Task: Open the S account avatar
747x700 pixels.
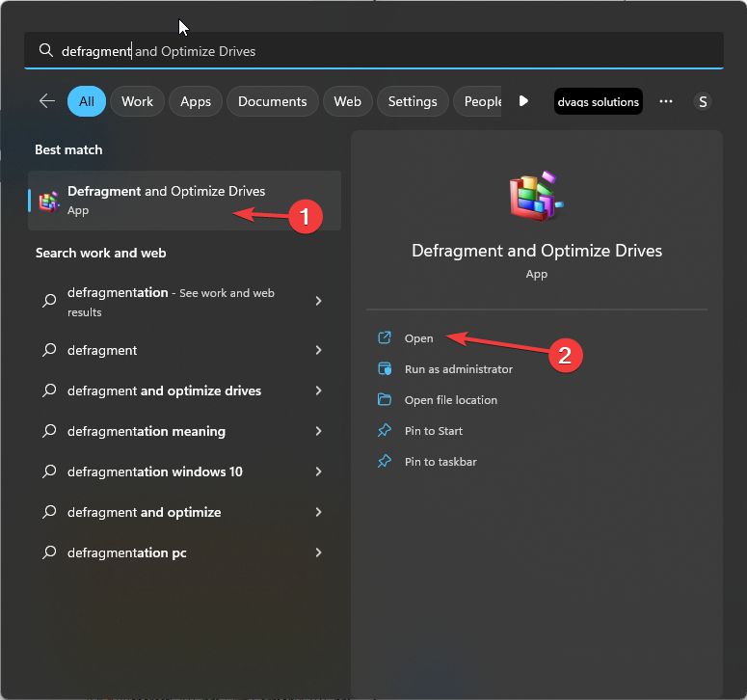Action: (x=703, y=101)
